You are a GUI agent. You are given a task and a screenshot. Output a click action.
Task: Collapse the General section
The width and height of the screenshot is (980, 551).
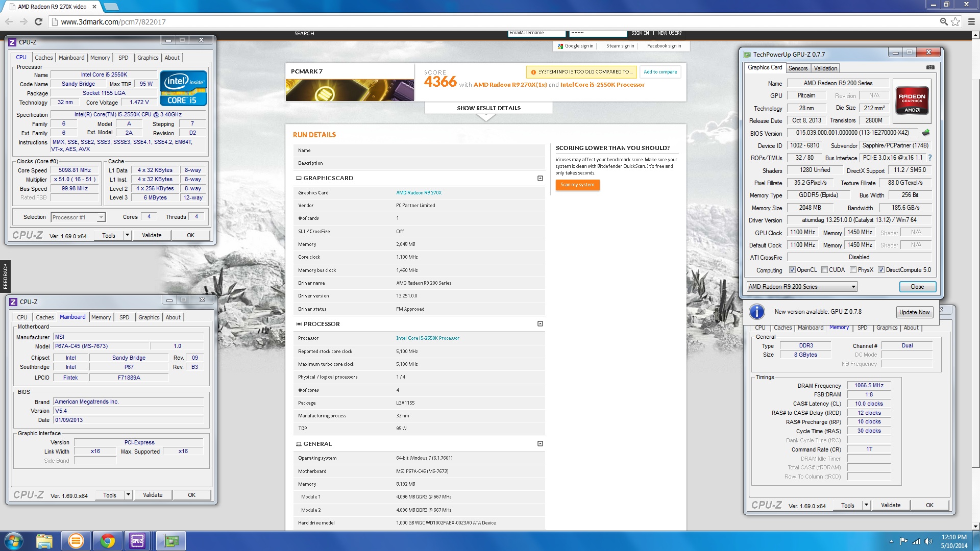pos(540,443)
